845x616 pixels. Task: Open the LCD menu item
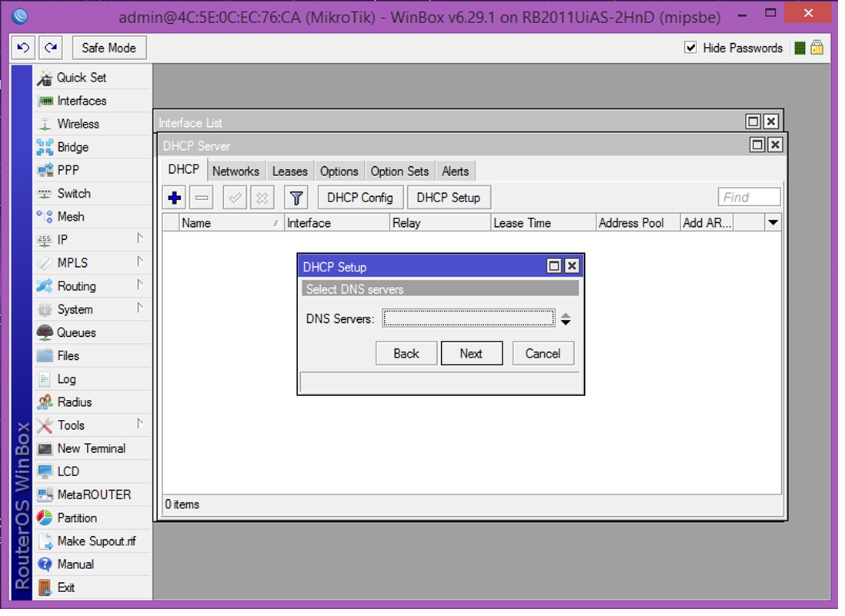tap(92, 471)
